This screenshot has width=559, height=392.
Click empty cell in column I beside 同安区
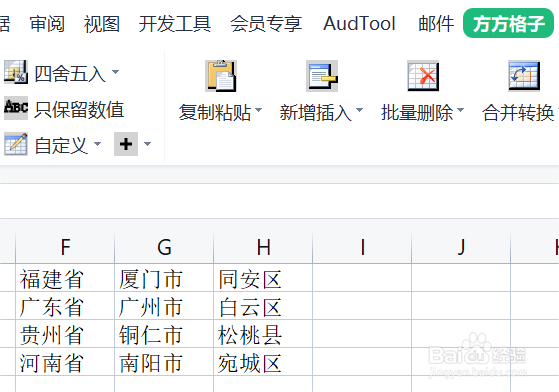362,278
